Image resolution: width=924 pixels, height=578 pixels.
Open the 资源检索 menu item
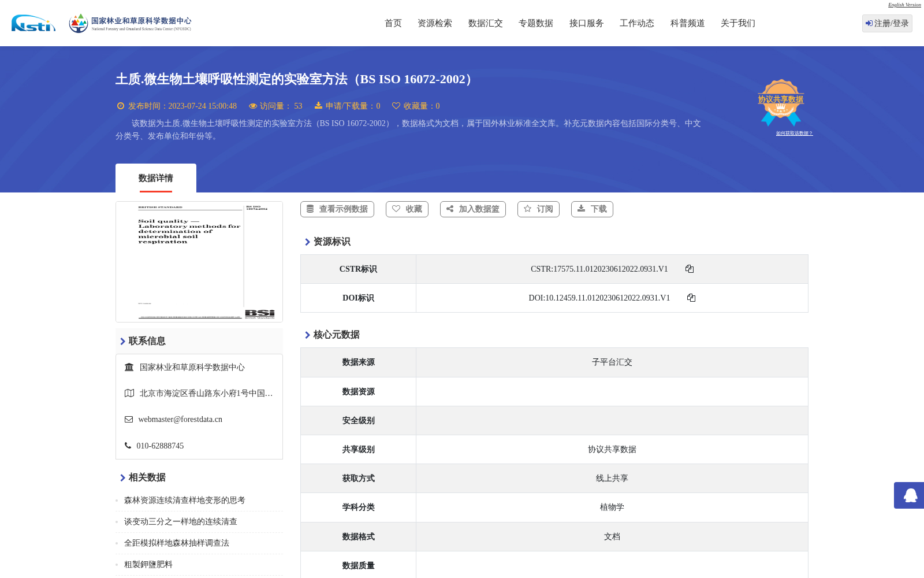coord(435,23)
